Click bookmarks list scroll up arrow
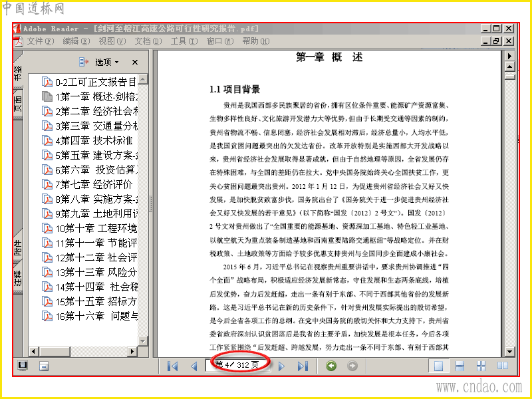 pyautogui.click(x=143, y=79)
